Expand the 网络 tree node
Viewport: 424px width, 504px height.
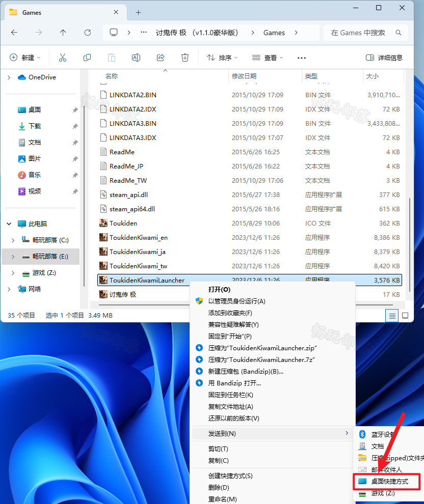pos(9,289)
